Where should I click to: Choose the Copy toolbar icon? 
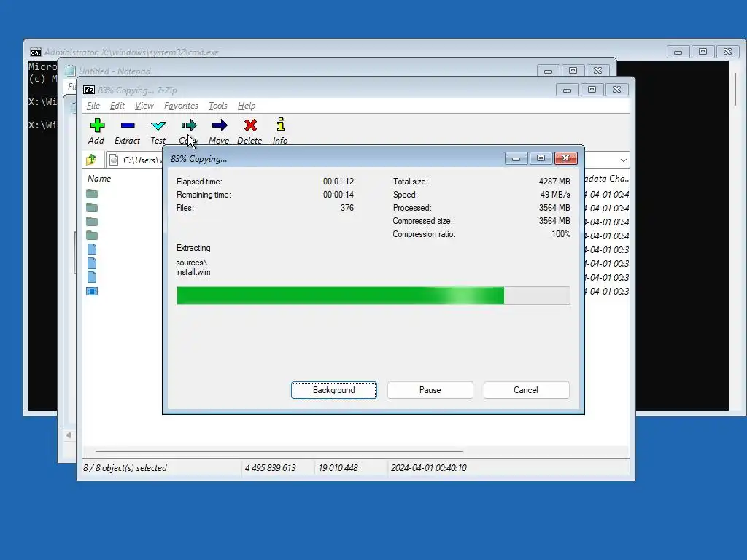click(189, 125)
